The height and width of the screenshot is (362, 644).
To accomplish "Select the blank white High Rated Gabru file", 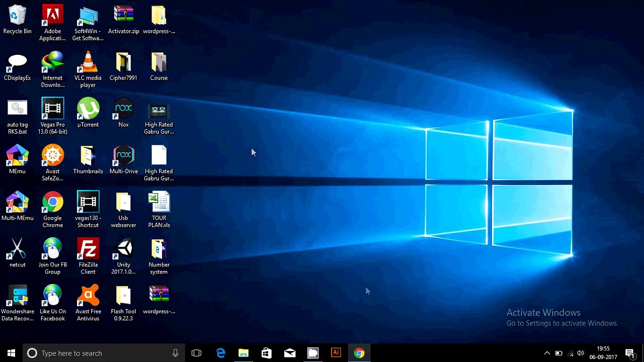I will [x=159, y=163].
